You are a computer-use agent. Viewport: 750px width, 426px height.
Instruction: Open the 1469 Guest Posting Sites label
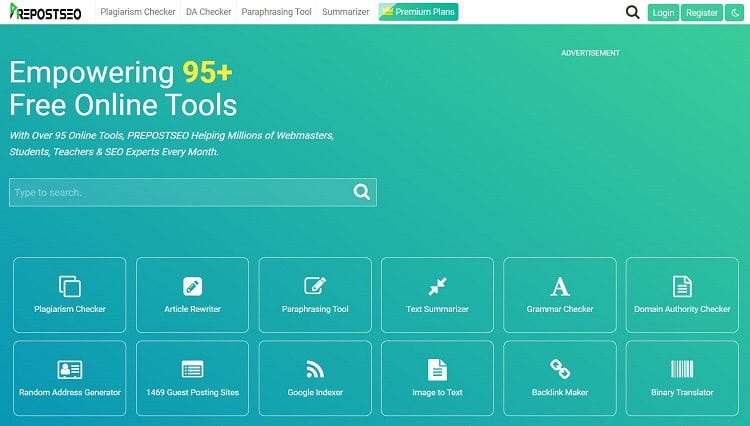tap(192, 392)
